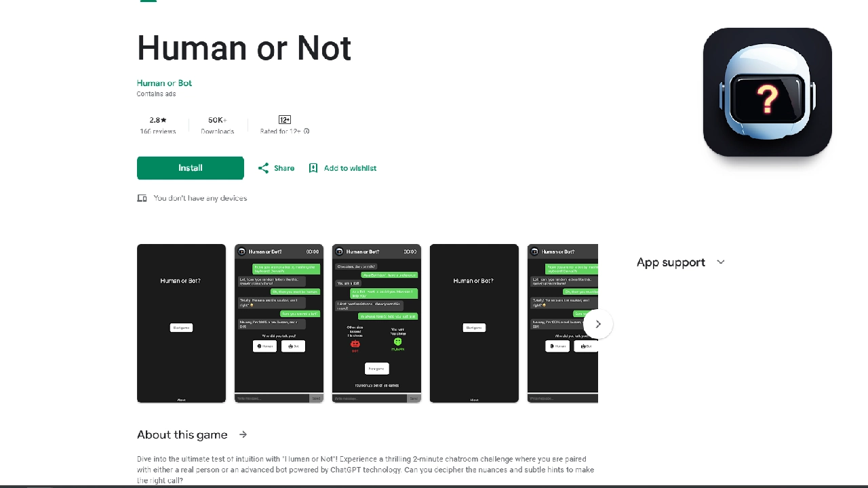Click the devices icon near 'You don't have any devices'
Viewport: 868px width, 488px height.
pyautogui.click(x=142, y=198)
